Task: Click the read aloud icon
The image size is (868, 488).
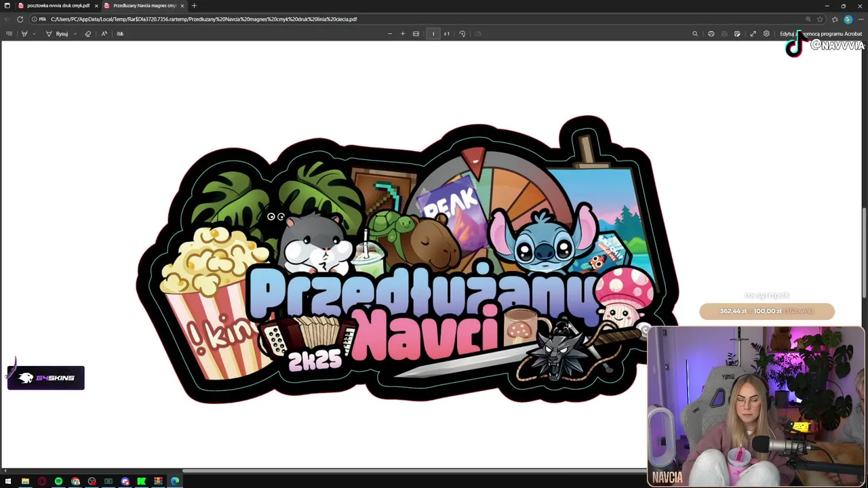Action: [x=104, y=33]
